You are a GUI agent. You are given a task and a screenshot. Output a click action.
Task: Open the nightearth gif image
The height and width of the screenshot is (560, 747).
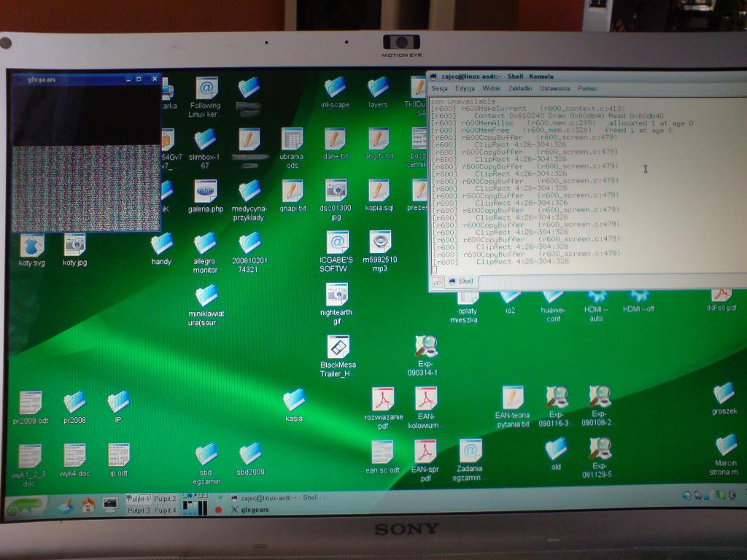coord(336,295)
